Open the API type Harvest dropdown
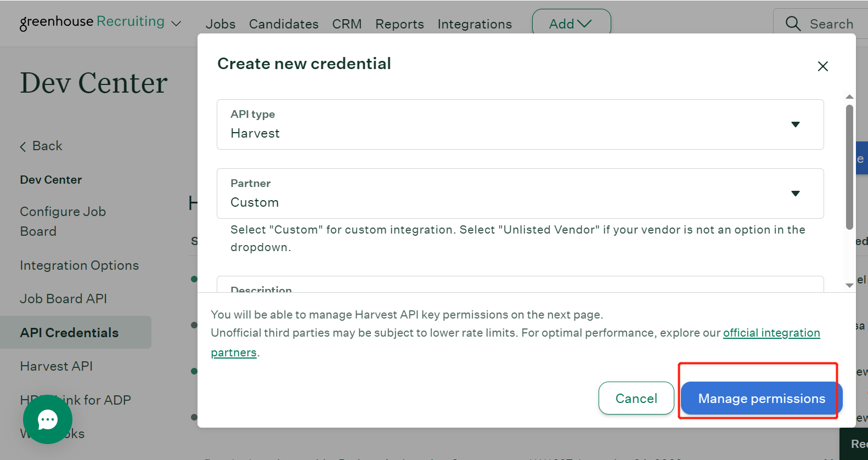 (x=520, y=124)
